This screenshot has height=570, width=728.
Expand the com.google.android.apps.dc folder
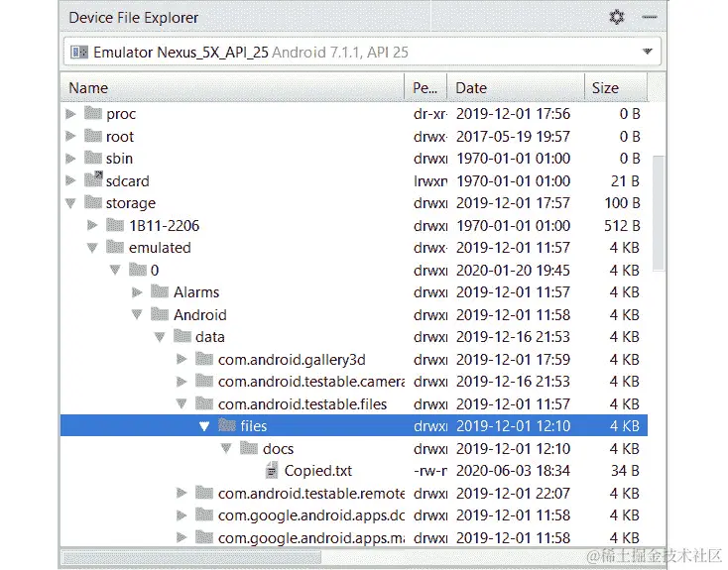coord(182,514)
